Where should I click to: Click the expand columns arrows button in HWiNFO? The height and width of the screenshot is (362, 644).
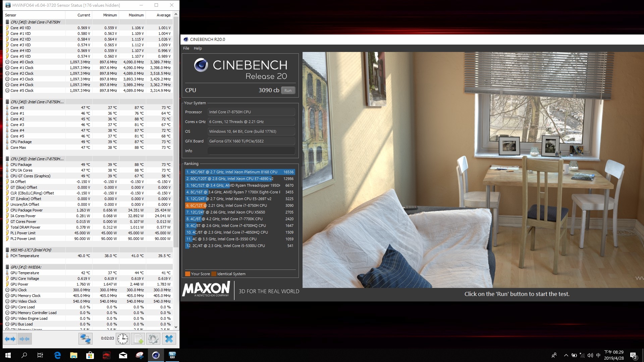coord(10,339)
